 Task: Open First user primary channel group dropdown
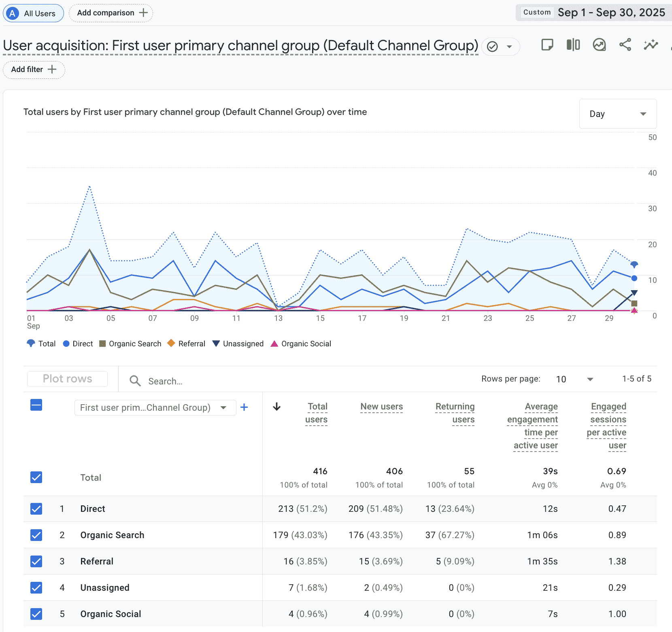[155, 407]
